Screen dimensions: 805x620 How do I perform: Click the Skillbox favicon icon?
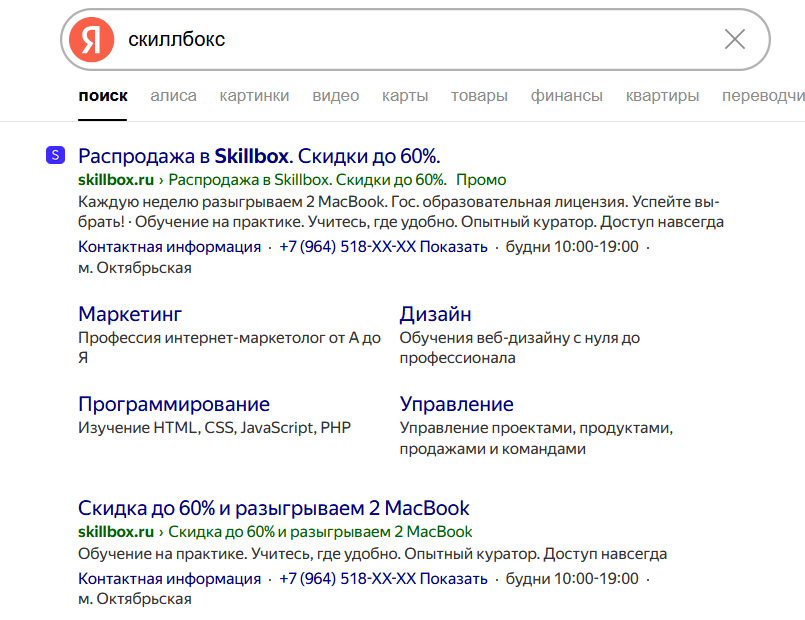pyautogui.click(x=55, y=155)
